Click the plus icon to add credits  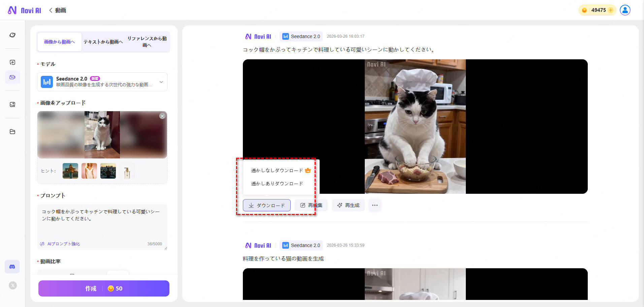tap(611, 10)
